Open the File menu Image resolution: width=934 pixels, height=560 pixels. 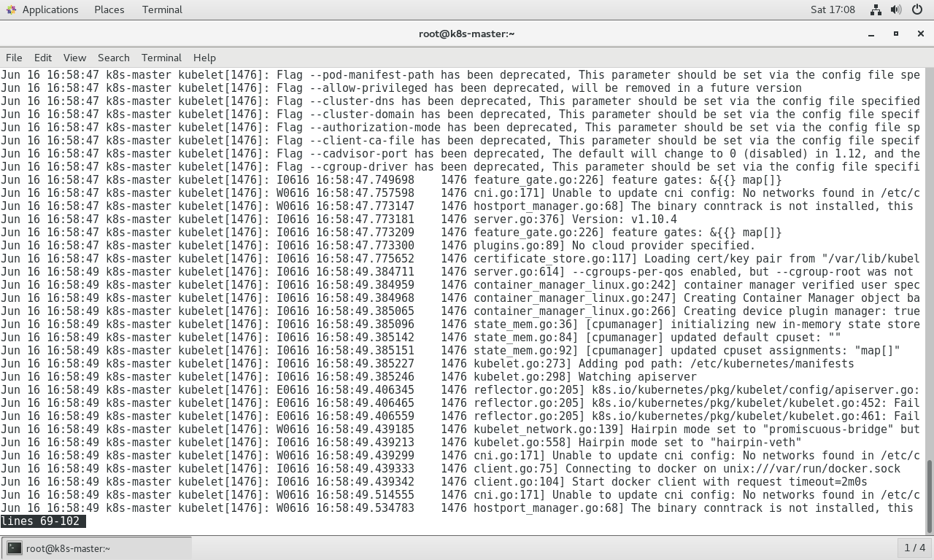click(14, 58)
